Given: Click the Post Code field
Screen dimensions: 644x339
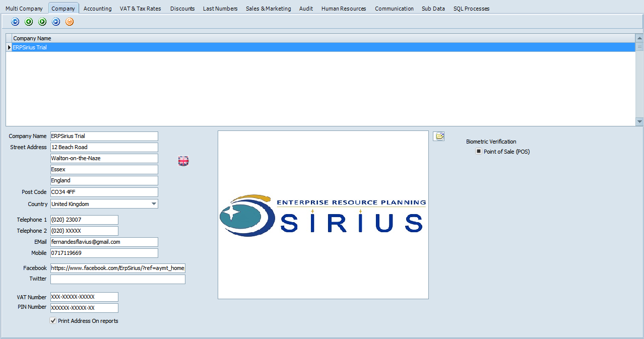Looking at the screenshot, I should point(104,192).
